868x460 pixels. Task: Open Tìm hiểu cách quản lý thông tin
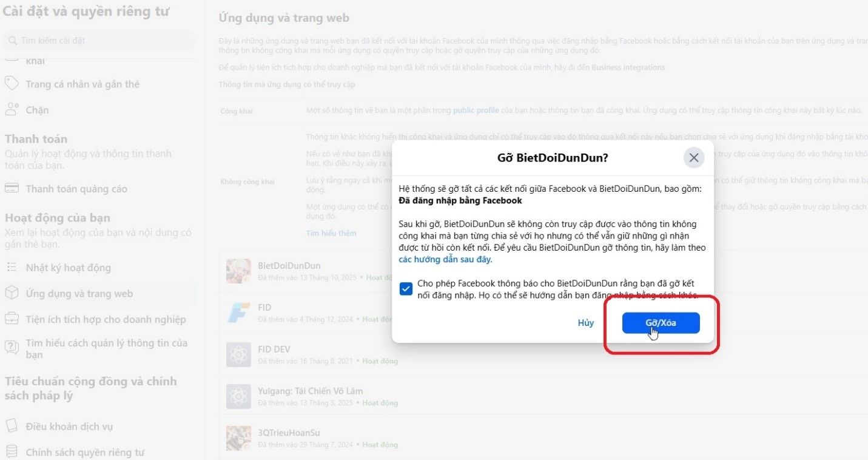tap(97, 348)
